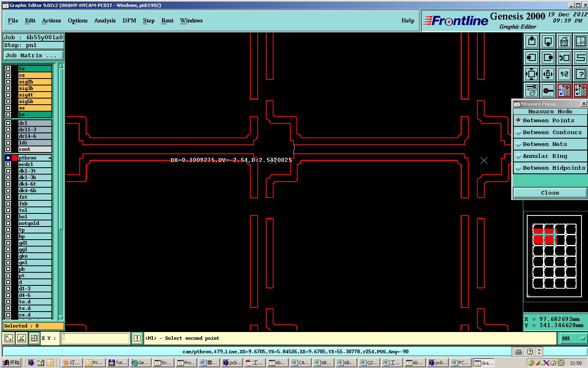This screenshot has height=368, width=588.
Task: Select the mcdrl layer name
Action: click(x=35, y=164)
